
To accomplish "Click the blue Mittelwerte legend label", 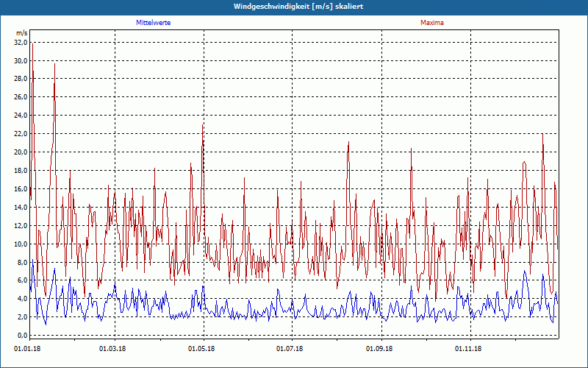I will (153, 23).
